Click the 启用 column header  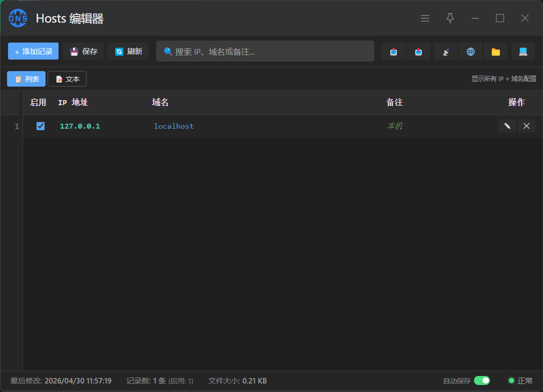click(38, 102)
